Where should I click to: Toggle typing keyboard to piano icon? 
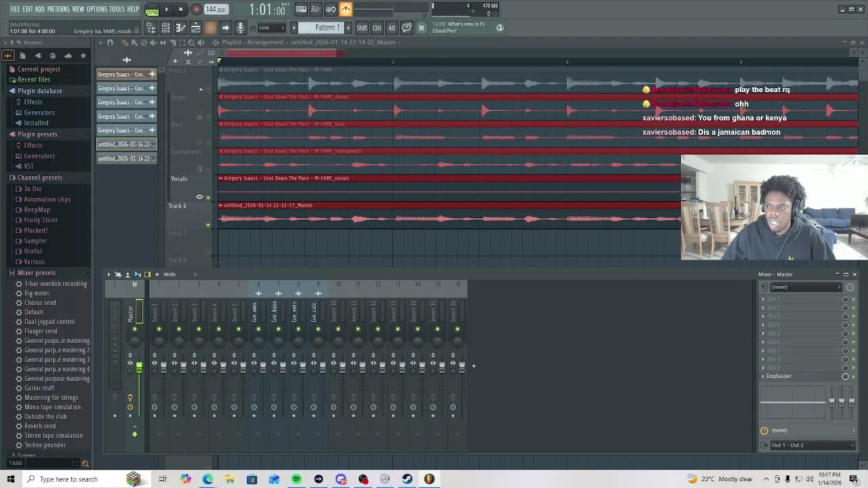(x=301, y=9)
